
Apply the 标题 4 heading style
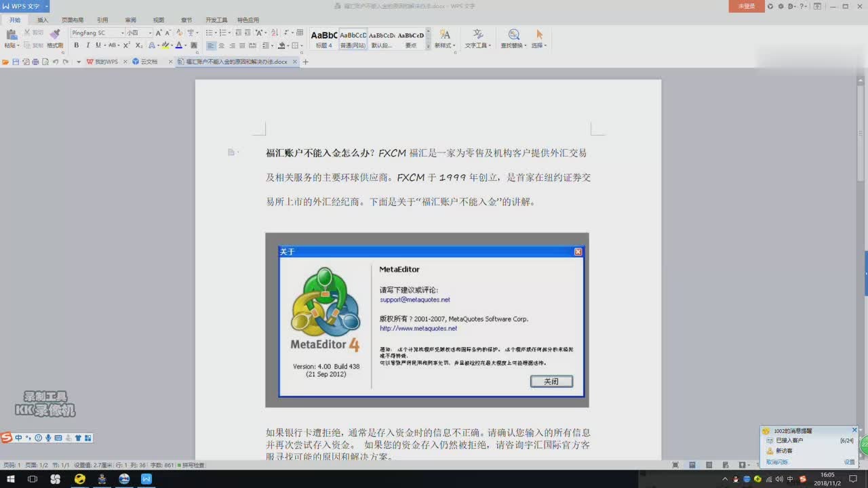click(x=324, y=39)
